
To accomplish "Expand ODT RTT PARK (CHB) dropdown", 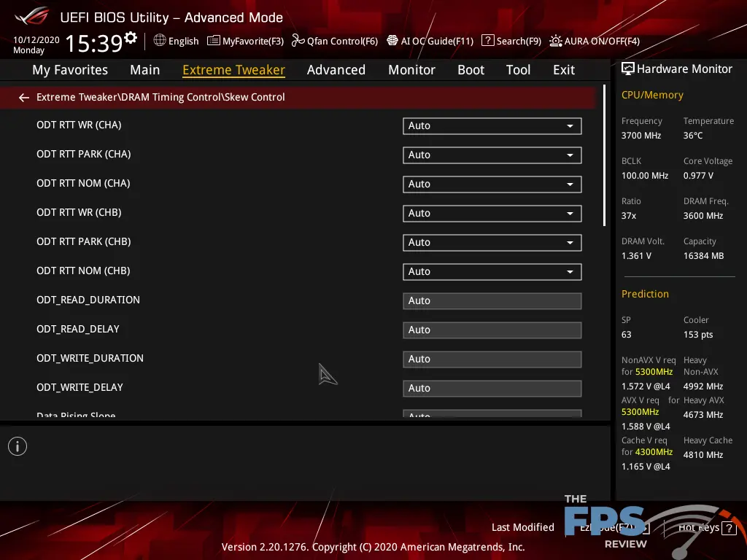I will tap(492, 243).
